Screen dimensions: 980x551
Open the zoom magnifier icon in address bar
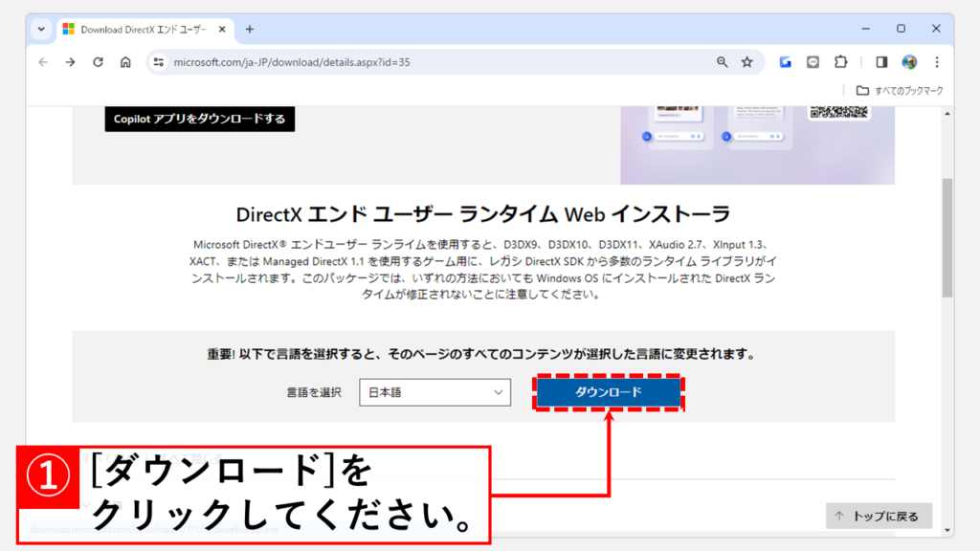[x=723, y=62]
